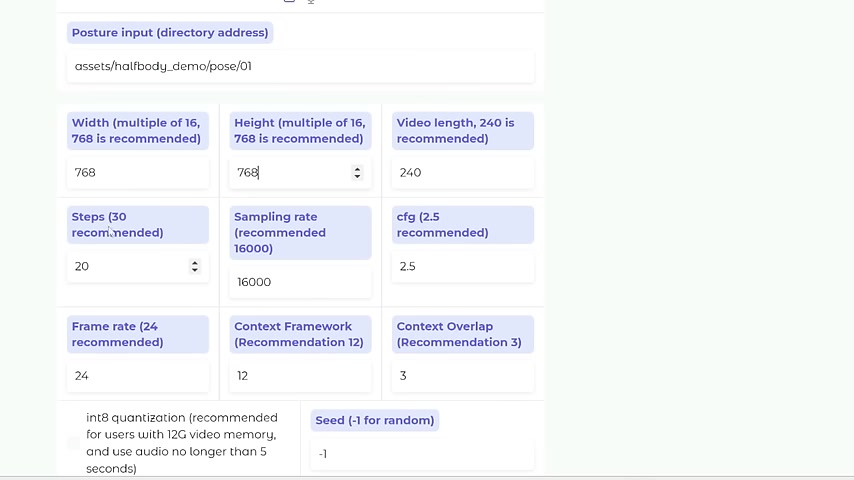
Task: Click the Context Overlap 3 field
Action: pos(463,376)
